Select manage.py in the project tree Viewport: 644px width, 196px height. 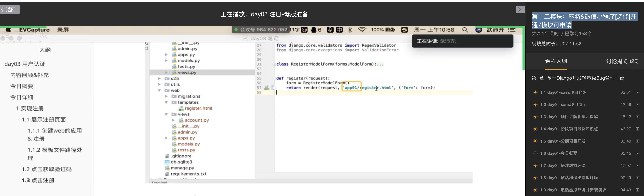[180, 168]
